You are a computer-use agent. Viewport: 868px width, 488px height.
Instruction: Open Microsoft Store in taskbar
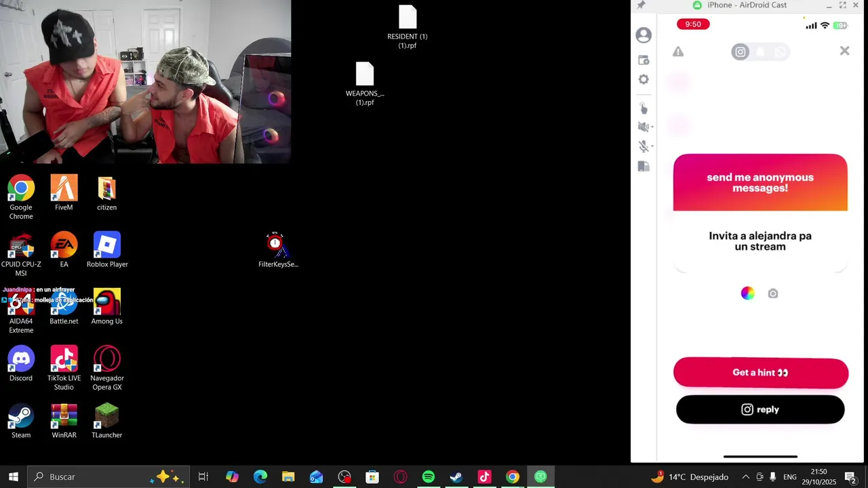point(372,476)
